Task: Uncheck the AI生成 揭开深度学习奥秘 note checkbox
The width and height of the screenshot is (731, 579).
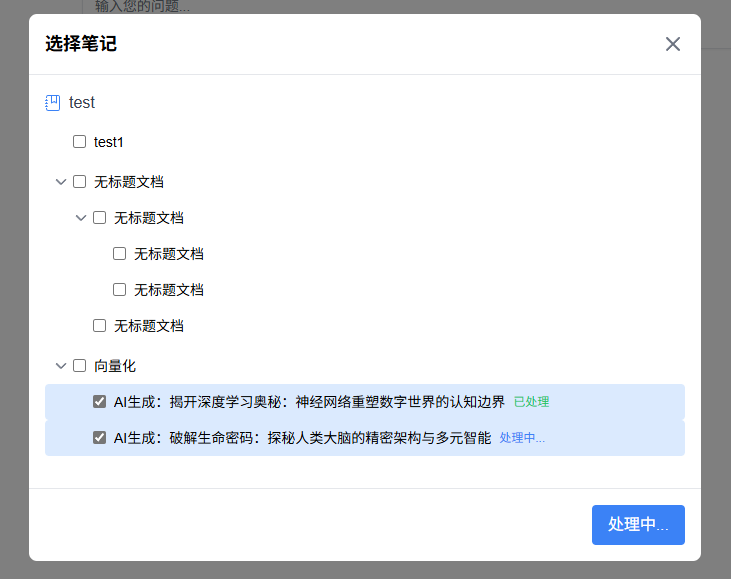Action: (x=100, y=401)
